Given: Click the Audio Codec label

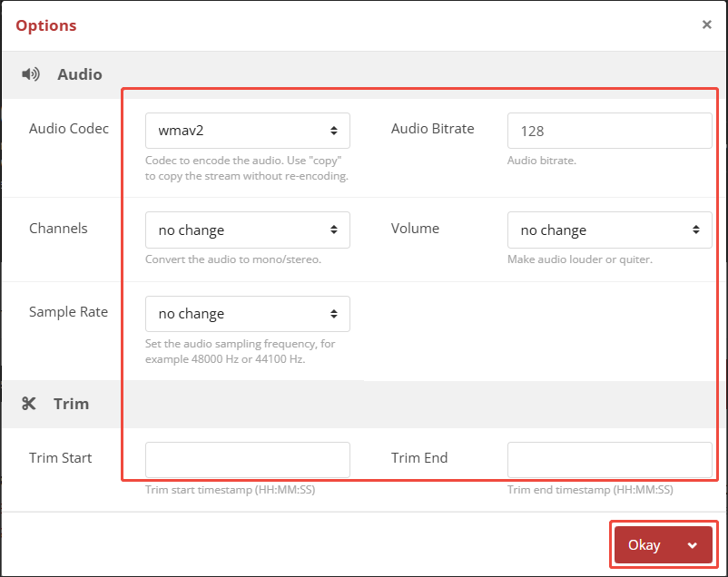Looking at the screenshot, I should [69, 129].
